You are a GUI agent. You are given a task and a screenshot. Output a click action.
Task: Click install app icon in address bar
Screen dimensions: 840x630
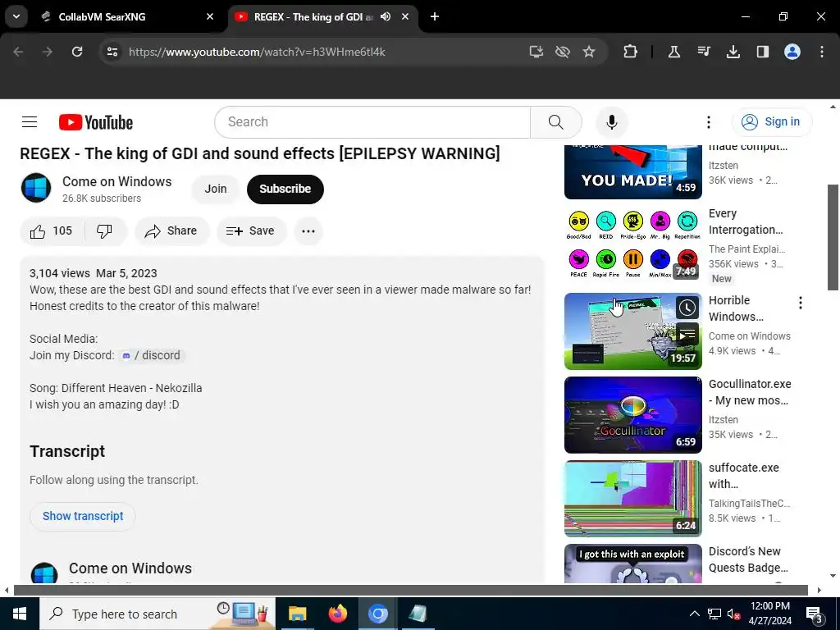tap(536, 52)
